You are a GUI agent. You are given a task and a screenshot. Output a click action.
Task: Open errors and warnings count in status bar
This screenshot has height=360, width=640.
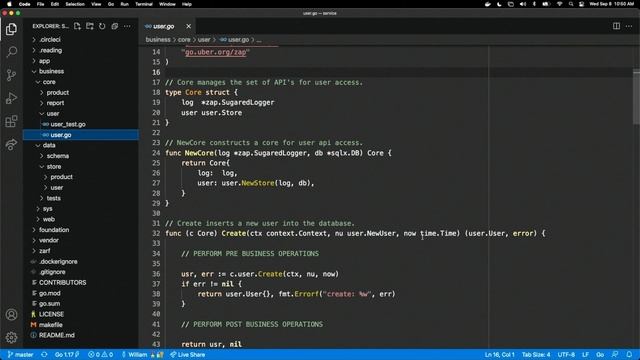(100, 355)
